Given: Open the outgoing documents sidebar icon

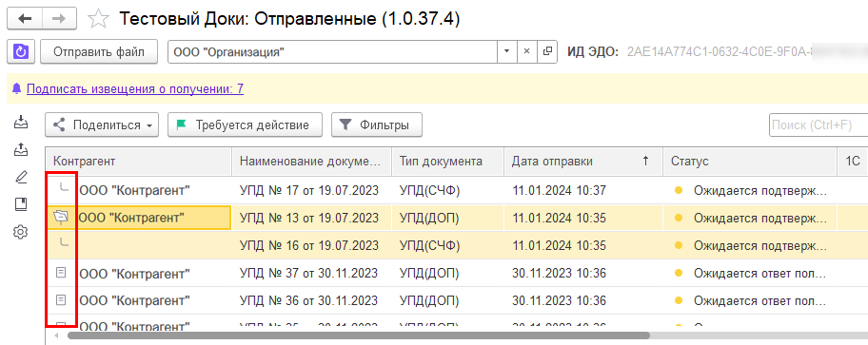Looking at the screenshot, I should click(x=21, y=149).
